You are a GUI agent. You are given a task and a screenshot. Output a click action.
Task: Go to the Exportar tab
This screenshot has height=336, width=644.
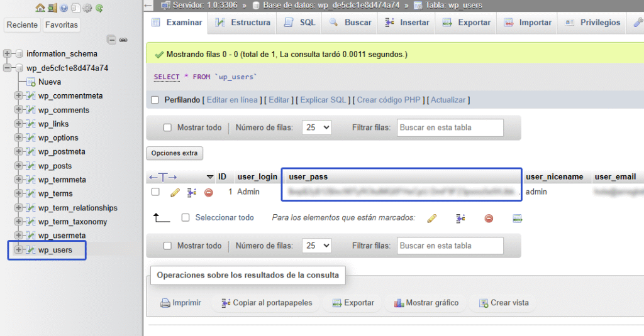click(x=467, y=23)
